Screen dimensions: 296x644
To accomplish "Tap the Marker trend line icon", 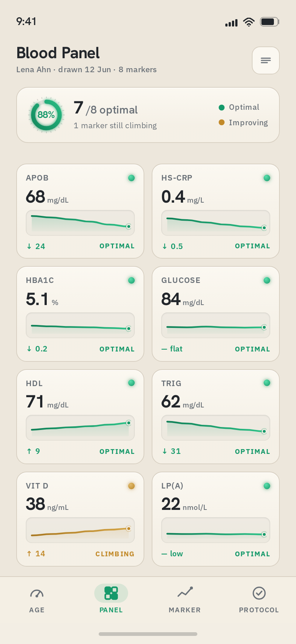I will (x=185, y=592).
